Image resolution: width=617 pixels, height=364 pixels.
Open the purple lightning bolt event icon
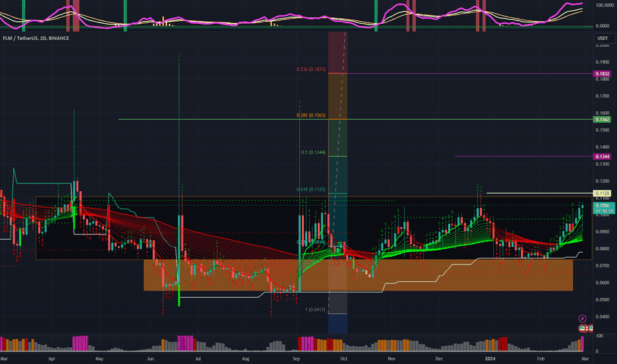[583, 318]
